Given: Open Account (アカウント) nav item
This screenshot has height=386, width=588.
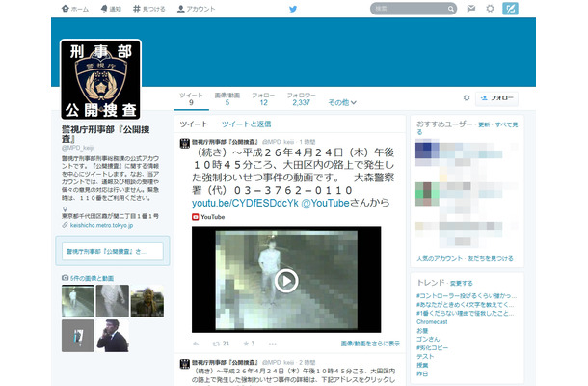Looking at the screenshot, I should tap(196, 9).
